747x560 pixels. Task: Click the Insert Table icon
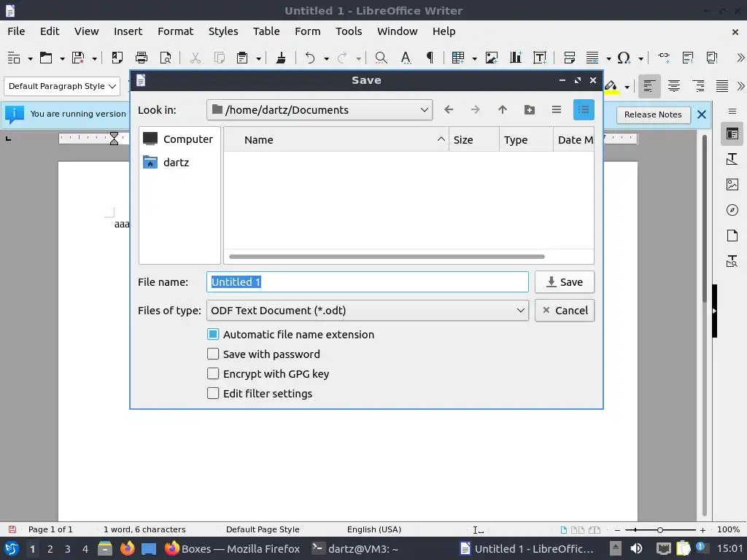tap(458, 58)
